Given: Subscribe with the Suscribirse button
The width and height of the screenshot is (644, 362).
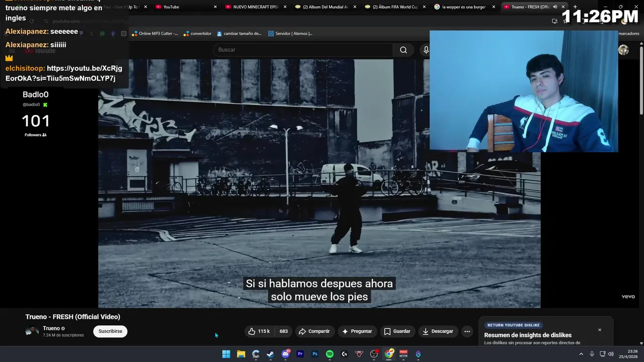Looking at the screenshot, I should (110, 331).
